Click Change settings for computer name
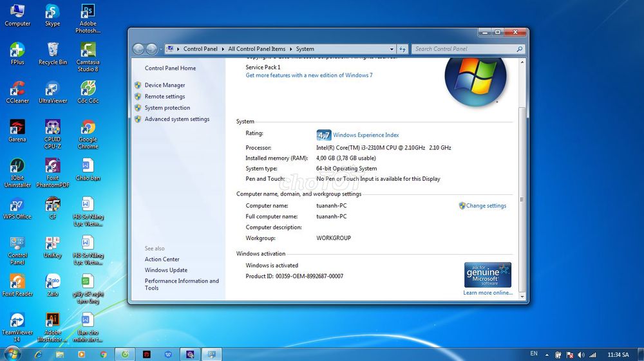This screenshot has height=361, width=644. [x=486, y=205]
